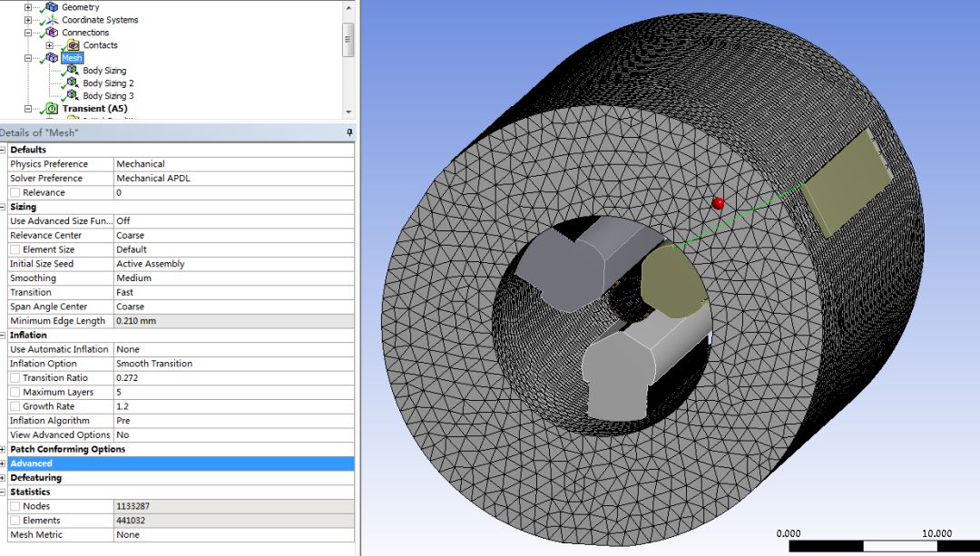Click the Nodes count 1133287
Screen dimensions: 980x556
click(234, 506)
